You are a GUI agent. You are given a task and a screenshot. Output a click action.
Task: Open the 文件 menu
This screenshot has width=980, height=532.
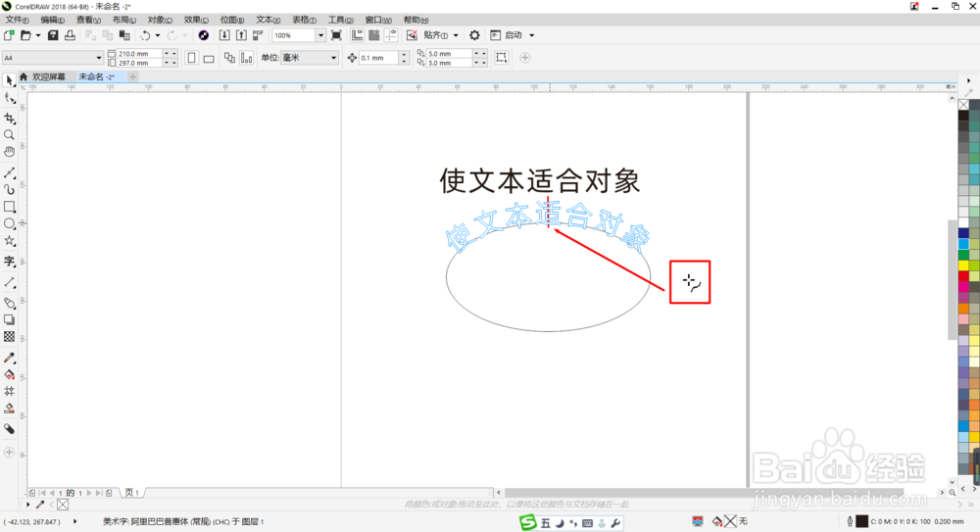tap(17, 20)
